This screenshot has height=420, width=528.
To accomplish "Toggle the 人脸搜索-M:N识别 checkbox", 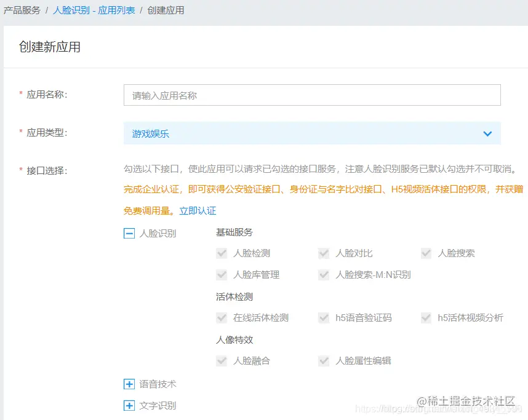I will [324, 275].
